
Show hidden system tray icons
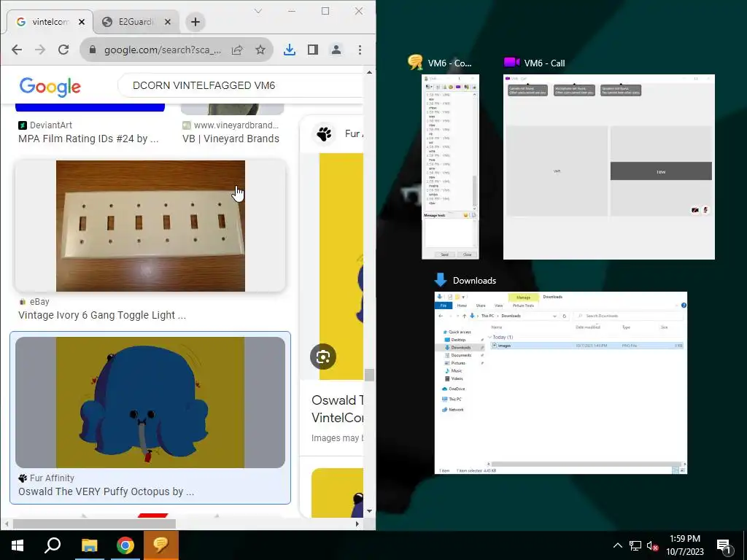pyautogui.click(x=617, y=545)
